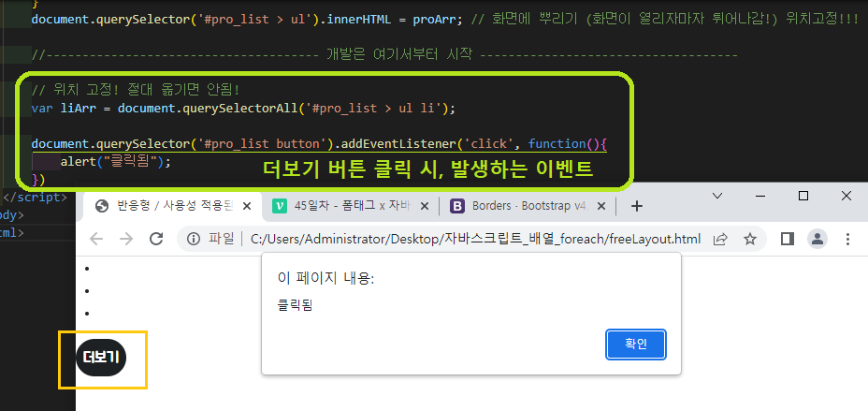The image size is (868, 411).
Task: Click 'var liArr' in the code editor
Action: click(65, 108)
